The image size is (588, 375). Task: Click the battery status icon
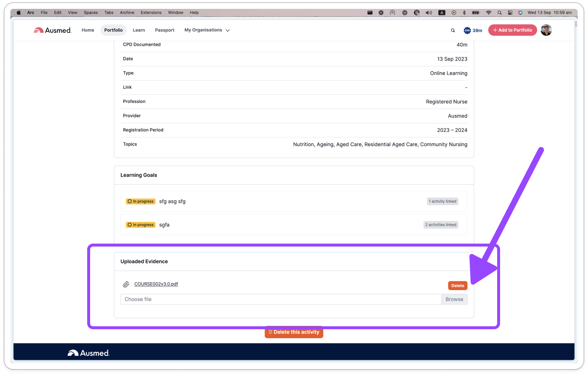(x=476, y=13)
